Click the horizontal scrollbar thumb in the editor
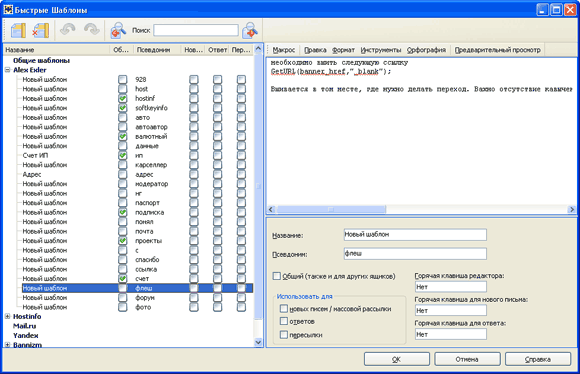This screenshot has height=374, width=580. tap(331, 209)
